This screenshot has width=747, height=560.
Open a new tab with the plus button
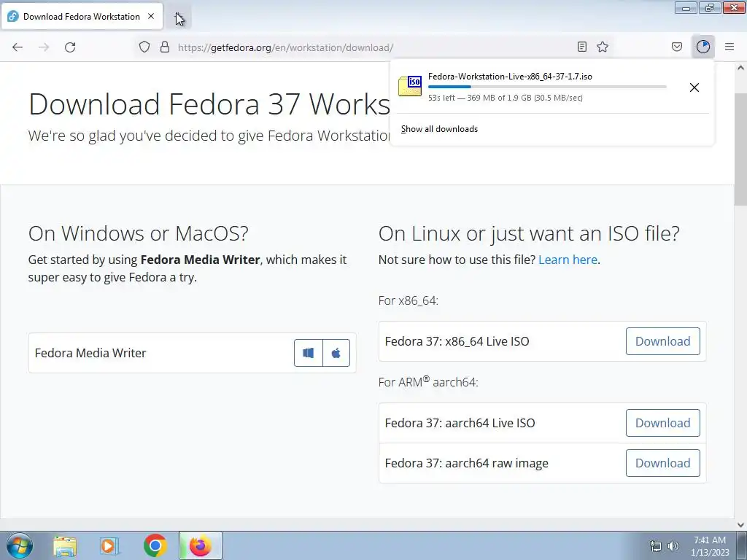coord(179,17)
